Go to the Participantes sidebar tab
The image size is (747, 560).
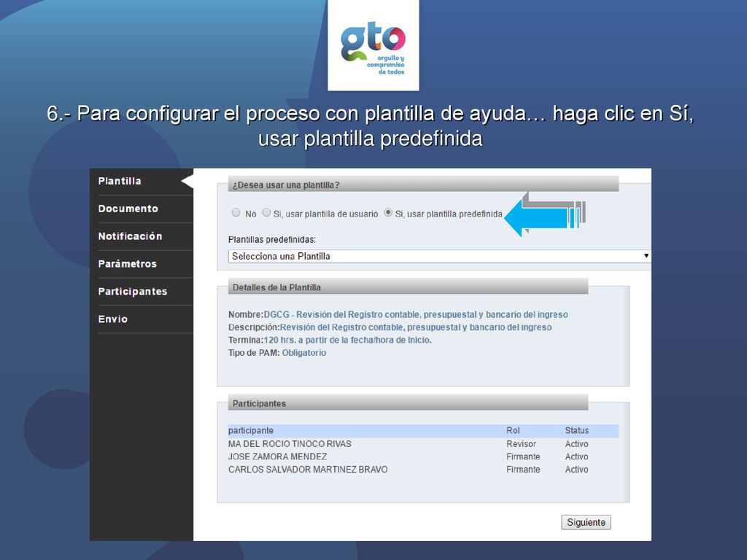pyautogui.click(x=133, y=292)
